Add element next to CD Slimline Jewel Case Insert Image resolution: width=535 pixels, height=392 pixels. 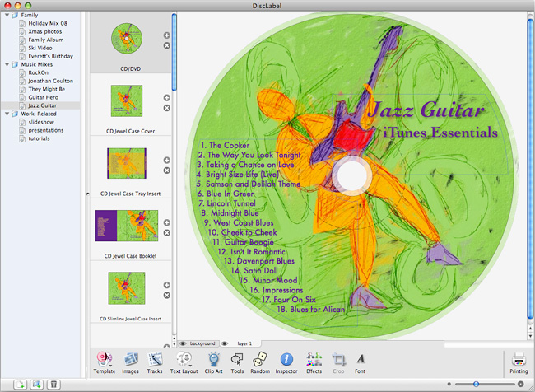tap(166, 285)
